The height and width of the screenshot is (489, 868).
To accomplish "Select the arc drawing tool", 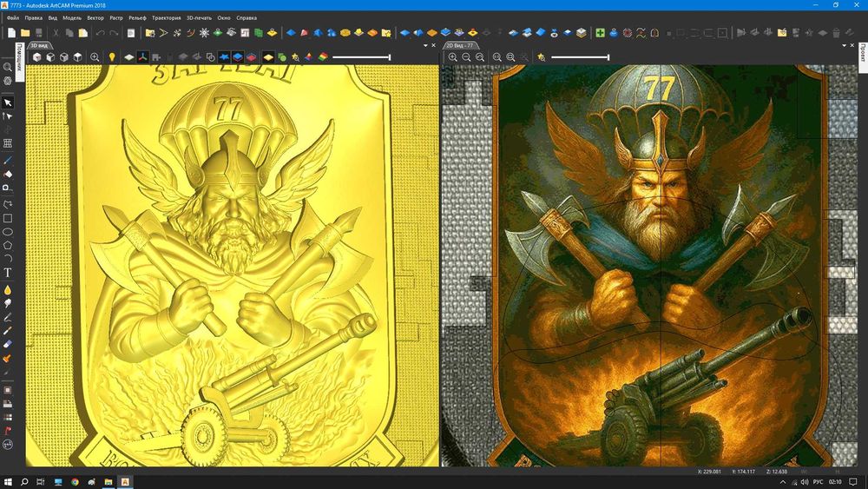I will pyautogui.click(x=8, y=259).
